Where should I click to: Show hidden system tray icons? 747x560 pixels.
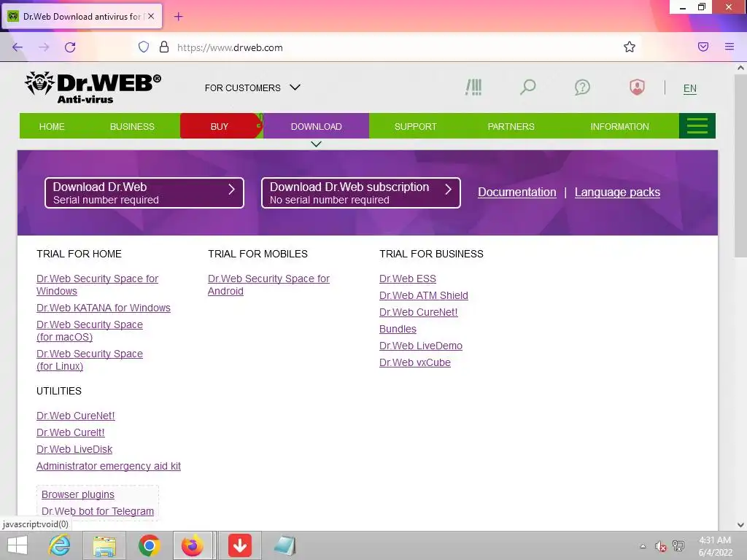pyautogui.click(x=643, y=546)
